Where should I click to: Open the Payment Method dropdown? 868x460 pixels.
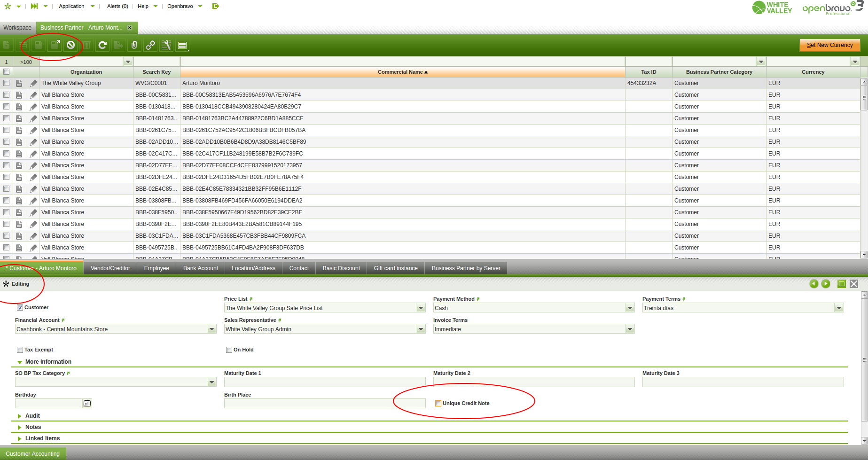click(x=630, y=308)
